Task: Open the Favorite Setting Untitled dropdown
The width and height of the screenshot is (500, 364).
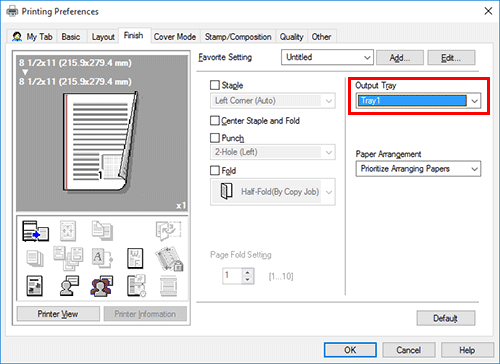Action: (x=327, y=57)
